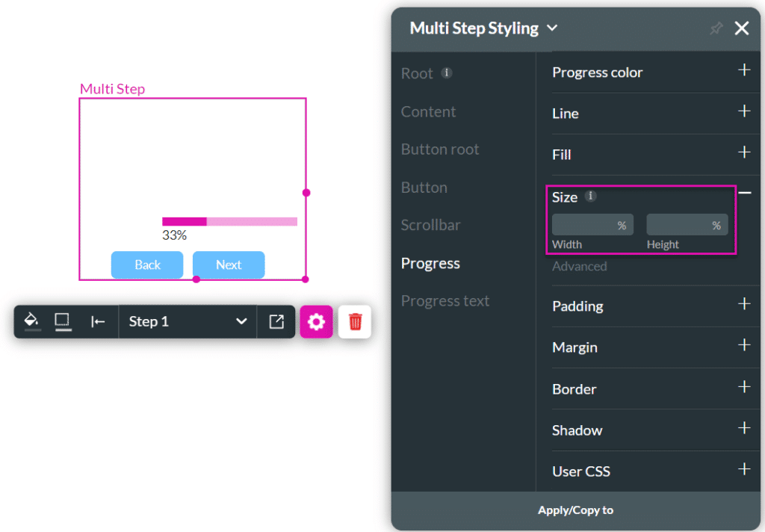Click the info icon next to Size

(x=590, y=197)
